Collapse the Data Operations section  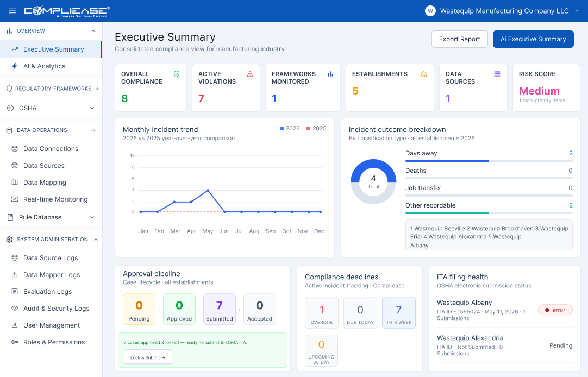pyautogui.click(x=93, y=130)
